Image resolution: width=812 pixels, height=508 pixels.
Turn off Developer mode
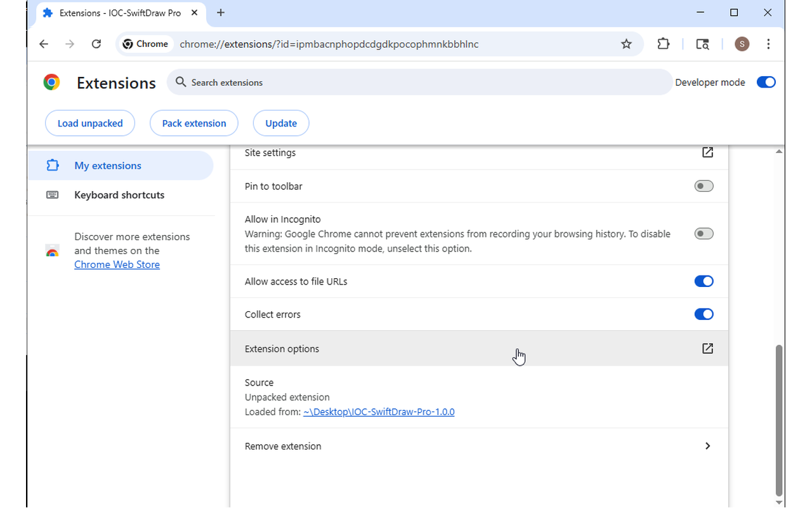[x=766, y=82]
